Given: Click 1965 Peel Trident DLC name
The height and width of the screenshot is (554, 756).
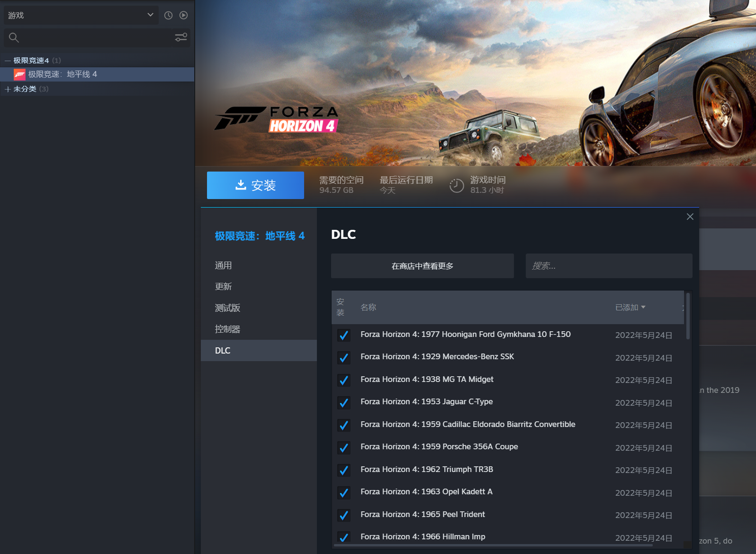Looking at the screenshot, I should tap(423, 514).
